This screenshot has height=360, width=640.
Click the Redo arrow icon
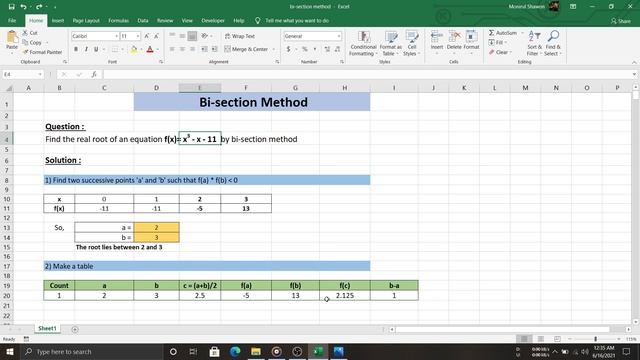pyautogui.click(x=39, y=7)
